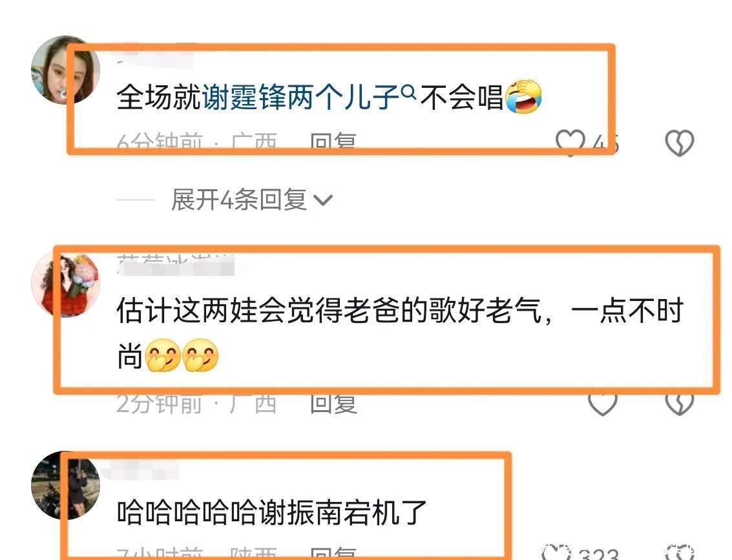Screen dimensions: 732x560
Task: View third commenter's dark avatar
Action: tap(65, 485)
